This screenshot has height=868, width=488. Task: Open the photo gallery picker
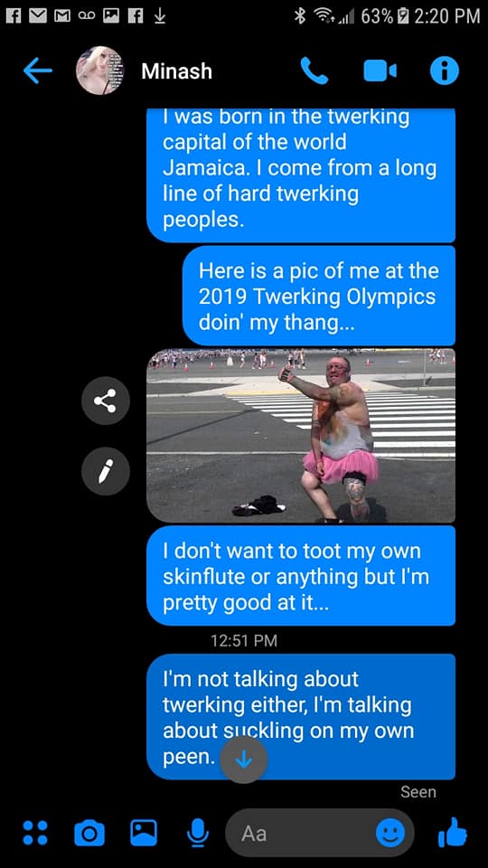[144, 832]
